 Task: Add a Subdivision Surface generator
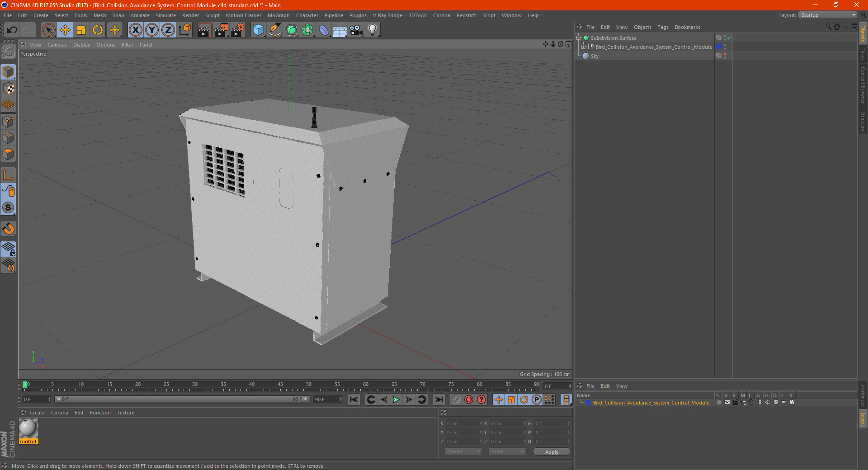click(x=292, y=30)
